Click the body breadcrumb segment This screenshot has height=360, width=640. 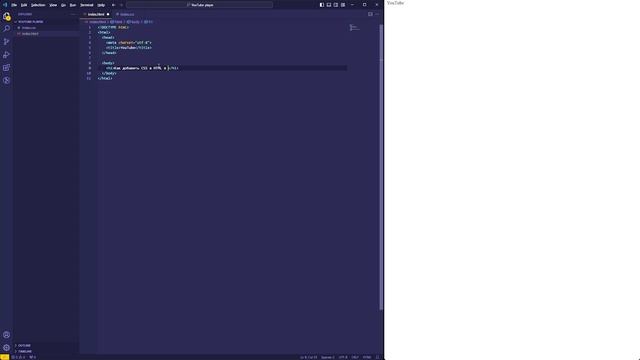(133, 22)
